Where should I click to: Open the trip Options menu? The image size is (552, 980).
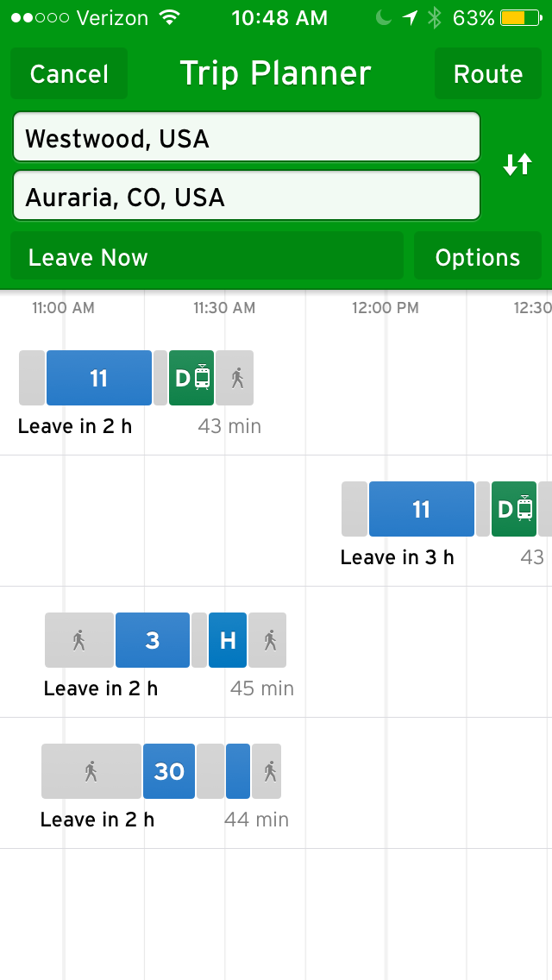click(477, 257)
